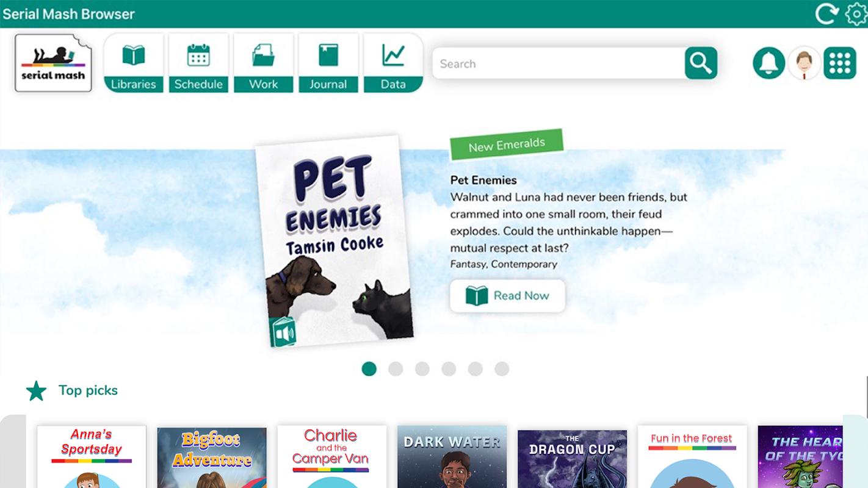Viewport: 868px width, 488px height.
Task: Open the Libraries section
Action: tap(134, 63)
